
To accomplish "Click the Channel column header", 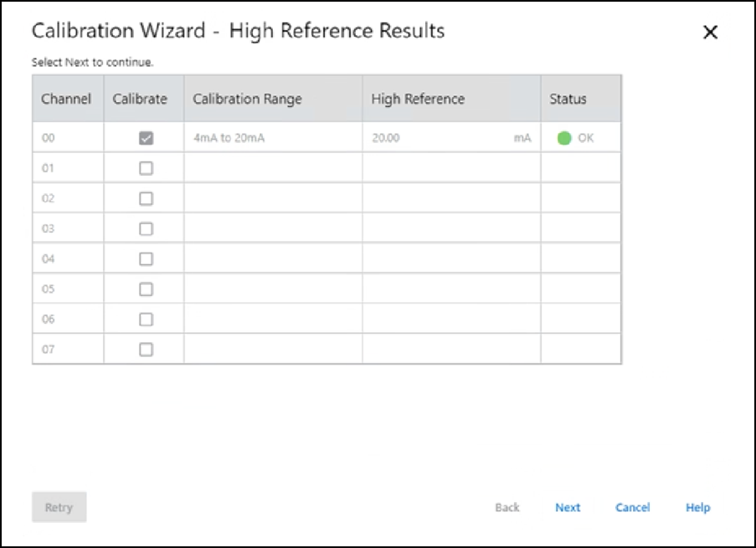I will tap(66, 99).
